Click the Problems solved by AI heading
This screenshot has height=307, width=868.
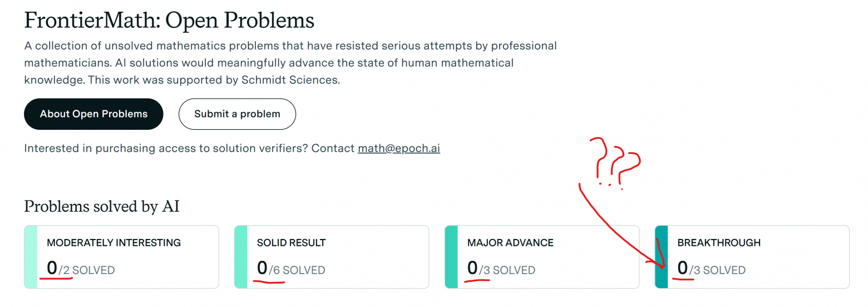[102, 207]
